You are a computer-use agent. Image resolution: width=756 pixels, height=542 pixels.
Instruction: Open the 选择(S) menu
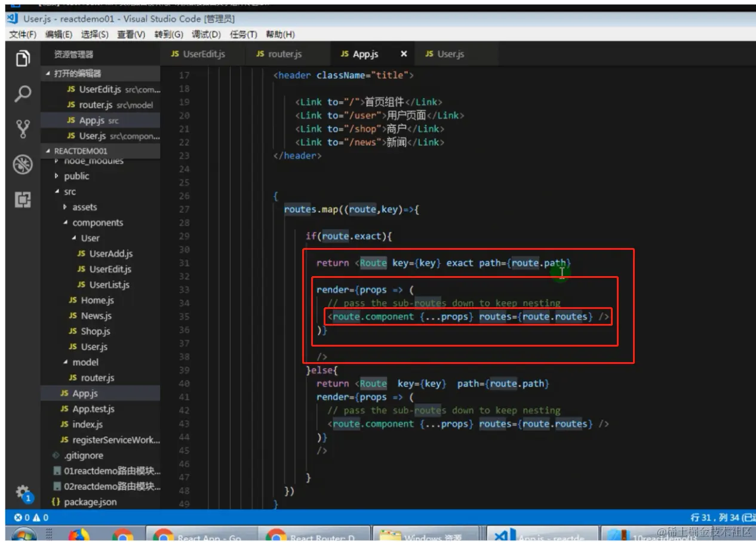point(95,35)
